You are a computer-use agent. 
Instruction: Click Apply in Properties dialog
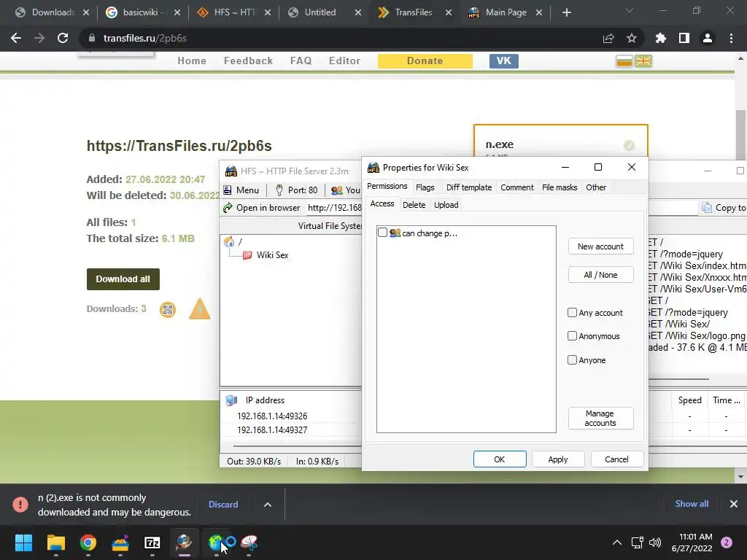tap(558, 459)
